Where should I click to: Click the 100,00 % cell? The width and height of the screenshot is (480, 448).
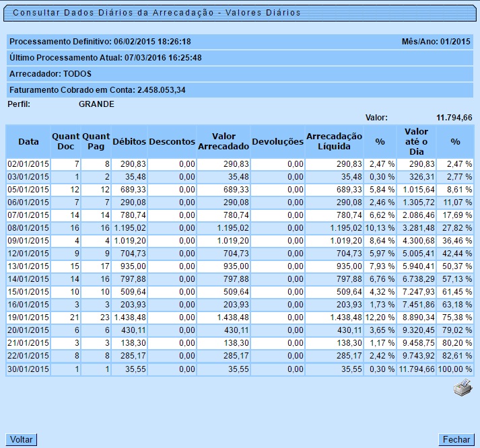(455, 369)
